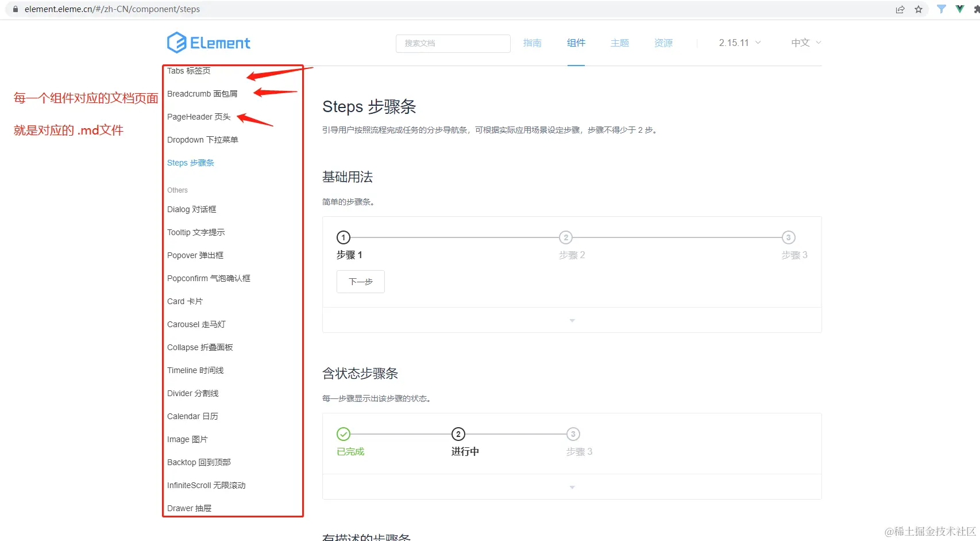Open Popconfirm 气泡确认框 in sidebar
The width and height of the screenshot is (980, 541).
click(x=209, y=278)
